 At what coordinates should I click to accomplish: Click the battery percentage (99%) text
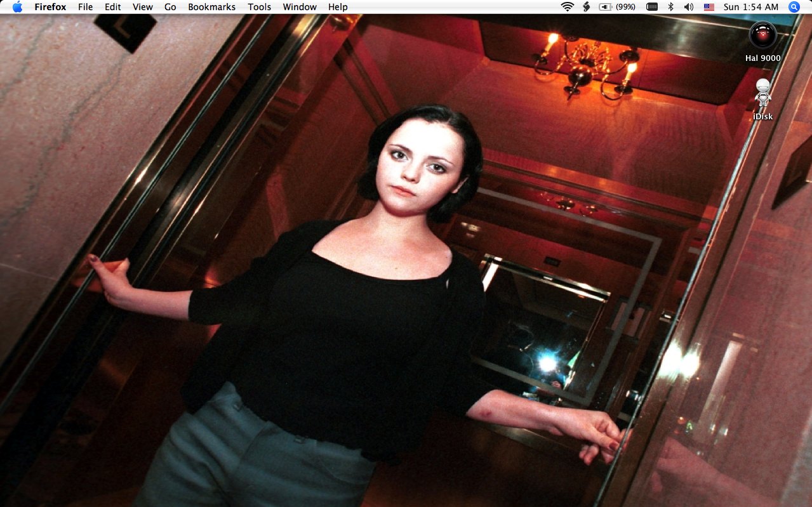tap(626, 7)
